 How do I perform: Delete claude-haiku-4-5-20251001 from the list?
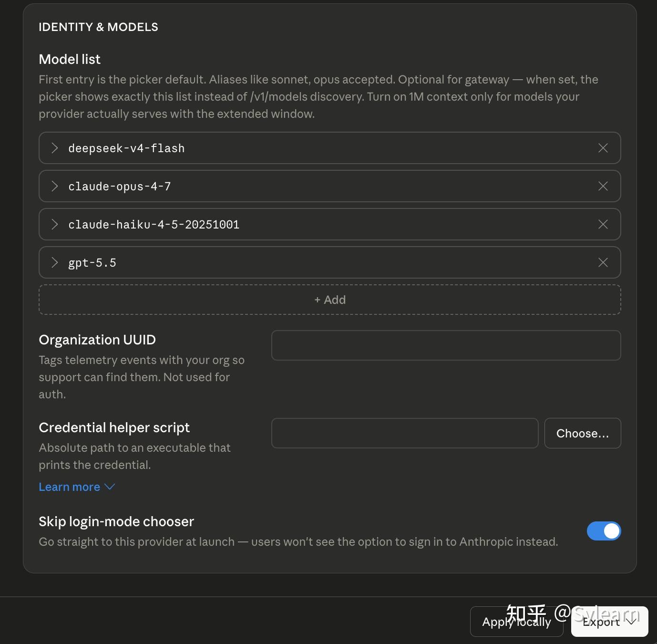click(603, 225)
